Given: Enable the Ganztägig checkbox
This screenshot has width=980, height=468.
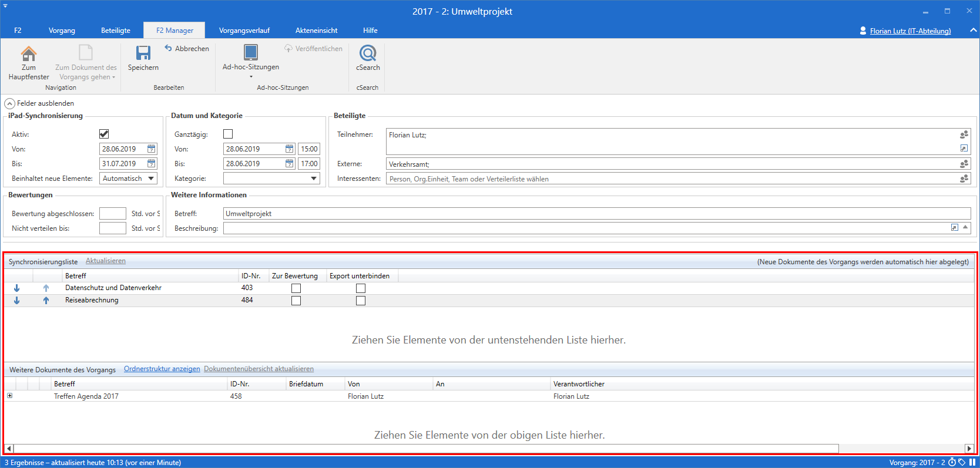Looking at the screenshot, I should [228, 134].
